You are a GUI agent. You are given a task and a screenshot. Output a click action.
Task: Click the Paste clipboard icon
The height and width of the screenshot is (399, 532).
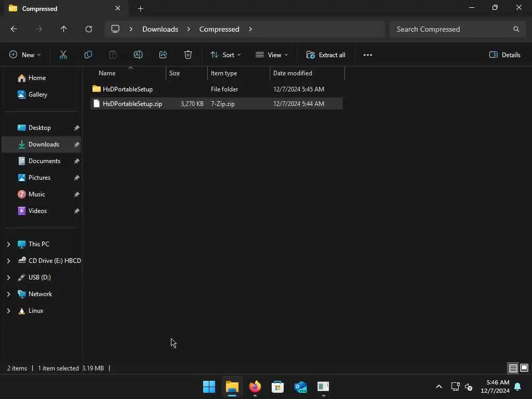coord(113,55)
